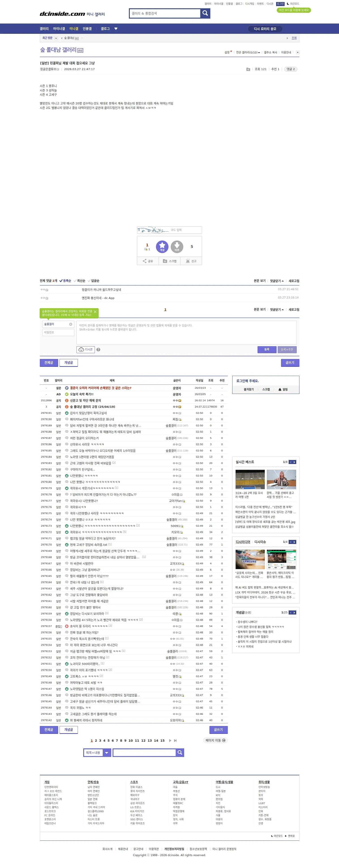Click the 등록+추천 button
This screenshot has height=868, width=339.
click(287, 349)
